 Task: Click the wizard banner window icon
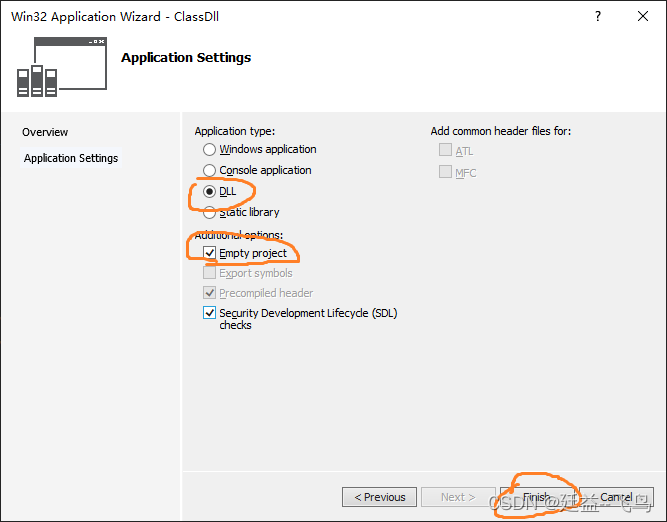pyautogui.click(x=61, y=67)
